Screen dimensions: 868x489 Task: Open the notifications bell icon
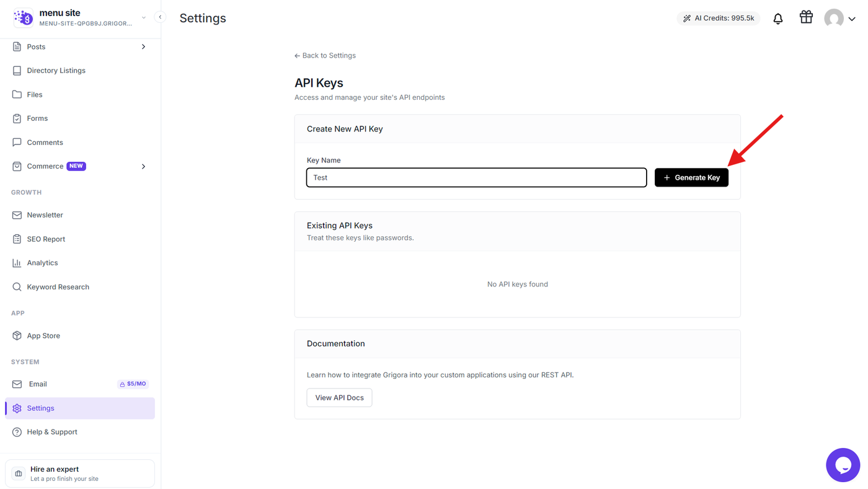coord(777,19)
